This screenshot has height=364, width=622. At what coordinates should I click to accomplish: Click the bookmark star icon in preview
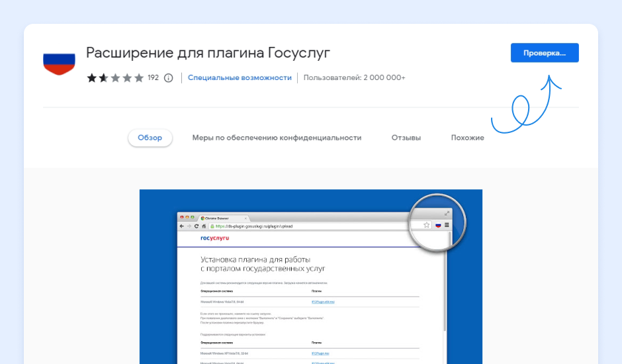point(426,225)
